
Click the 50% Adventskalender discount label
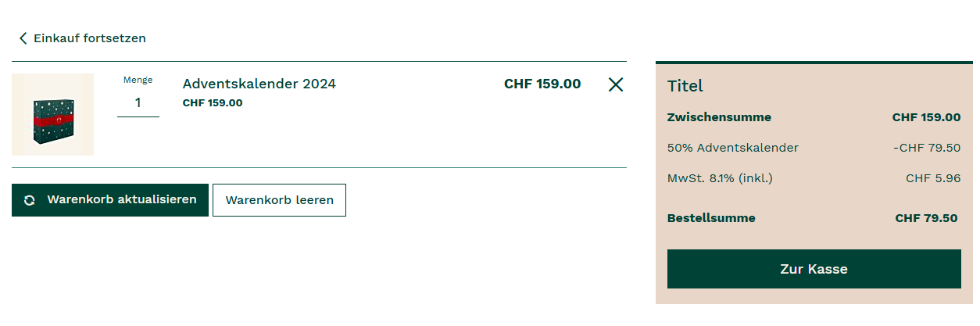pyautogui.click(x=733, y=148)
